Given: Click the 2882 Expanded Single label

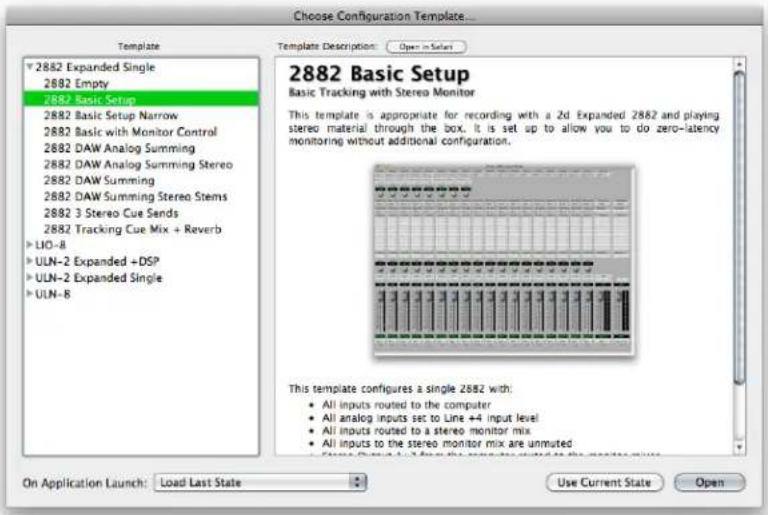Looking at the screenshot, I should (x=95, y=67).
